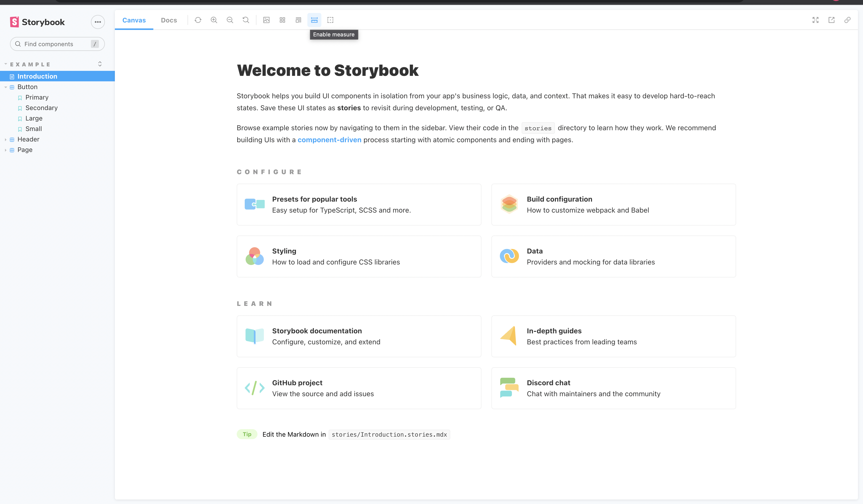Image resolution: width=863 pixels, height=504 pixels.
Task: Click the bookmark icon beside Primary
Action: 20,98
